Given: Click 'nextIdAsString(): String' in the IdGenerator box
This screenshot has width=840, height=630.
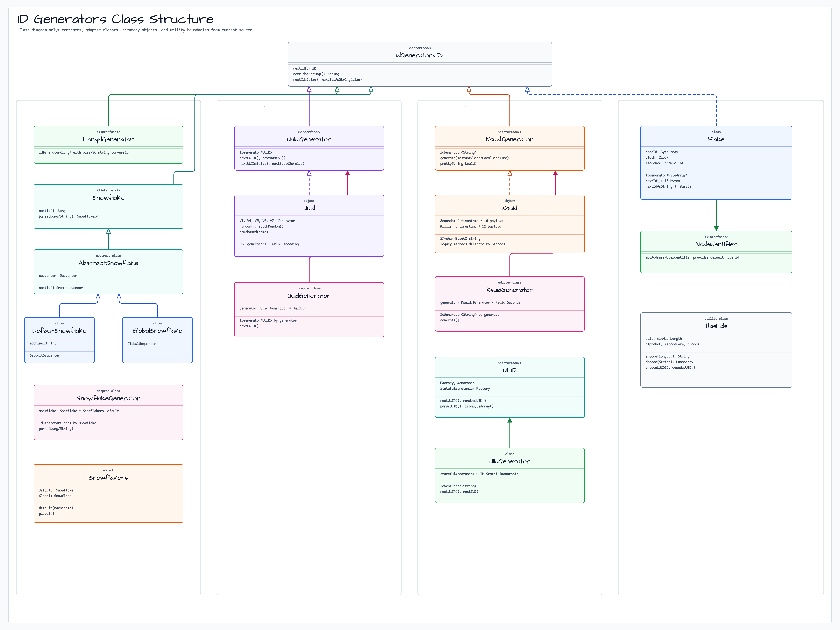Looking at the screenshot, I should 316,74.
